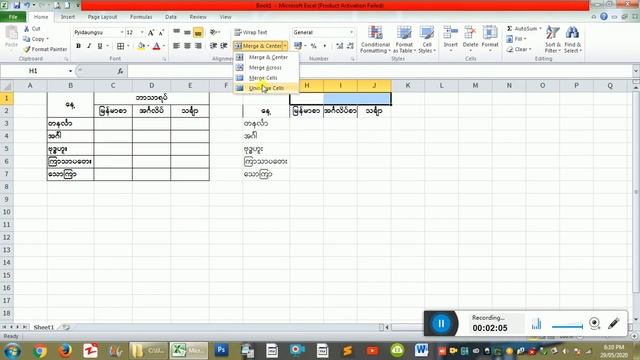Choose Merge Across option
Screen dimensions: 640x360
(265, 67)
